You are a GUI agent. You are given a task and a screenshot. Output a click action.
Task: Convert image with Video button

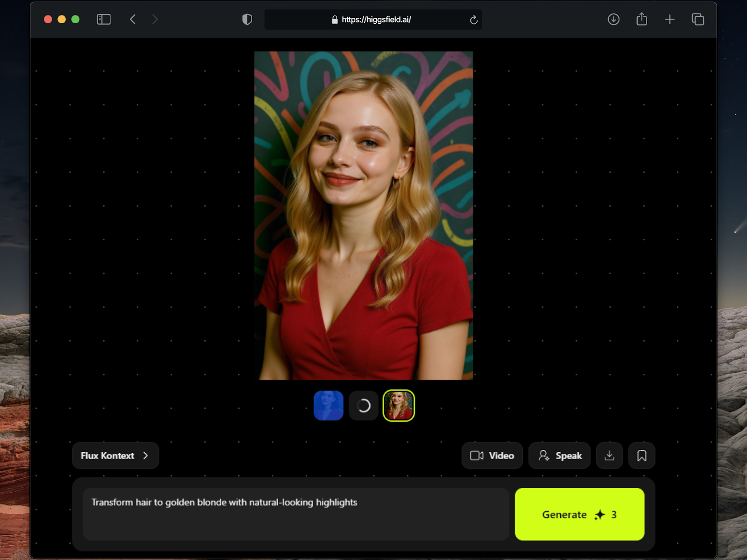coord(492,455)
